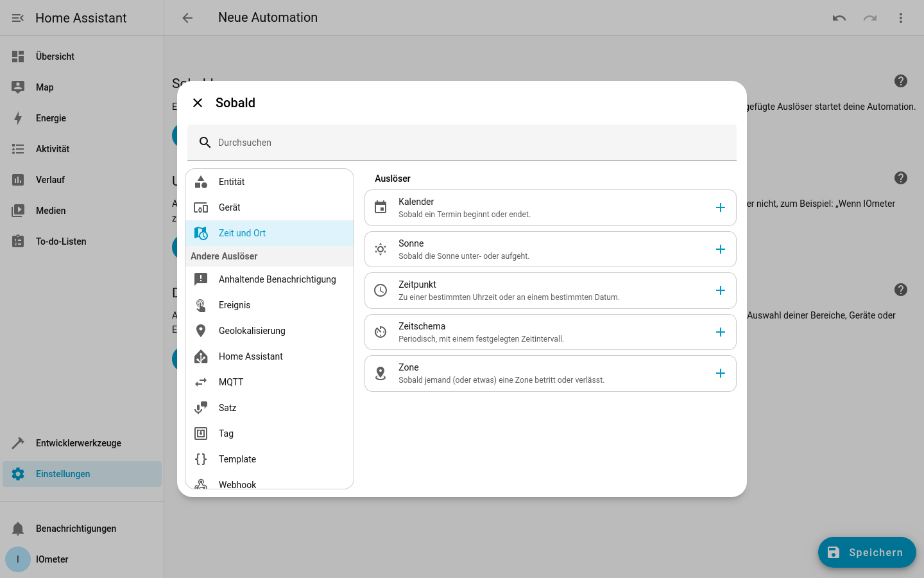Open Aktivität in the sidebar
The image size is (924, 578).
pyautogui.click(x=82, y=149)
